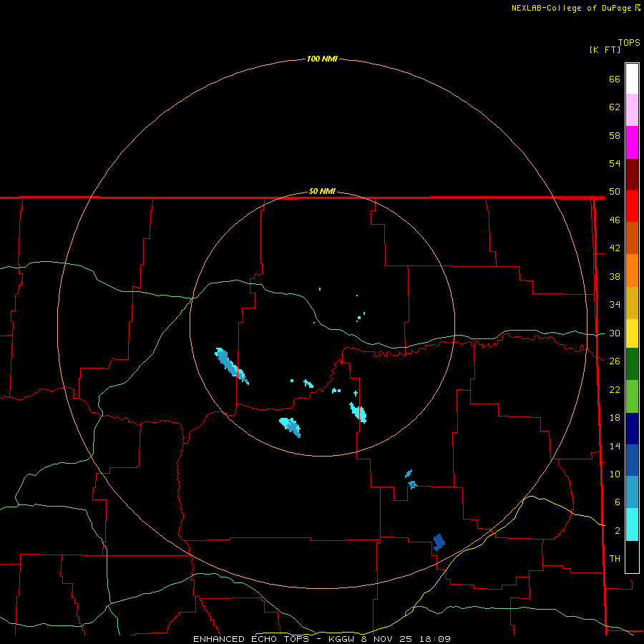Viewport: 644px width, 644px height.
Task: Click the 62 value on the scale
Action: (615, 107)
